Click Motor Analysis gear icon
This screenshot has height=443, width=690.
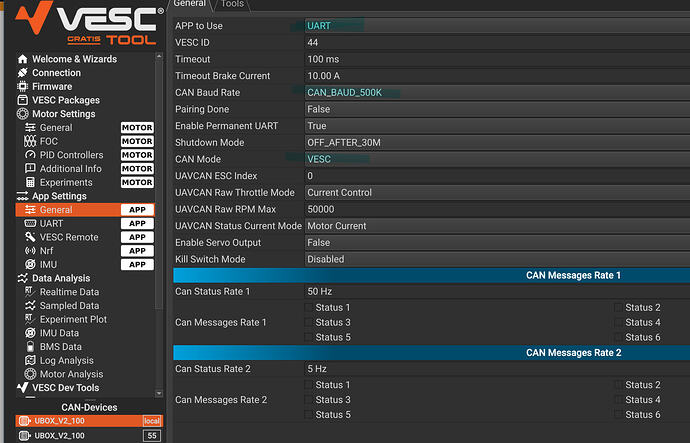pyautogui.click(x=30, y=374)
